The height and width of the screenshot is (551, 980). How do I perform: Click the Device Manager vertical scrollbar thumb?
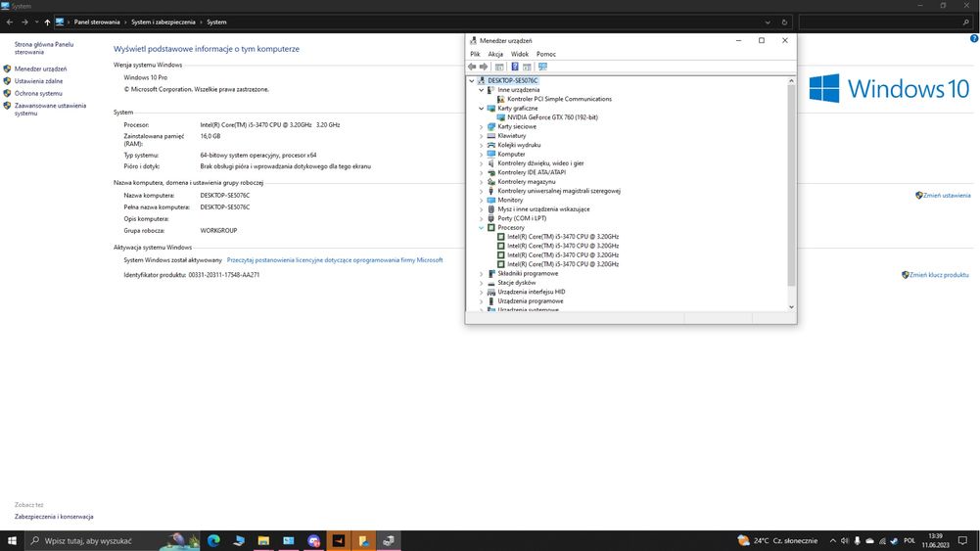pos(791,186)
